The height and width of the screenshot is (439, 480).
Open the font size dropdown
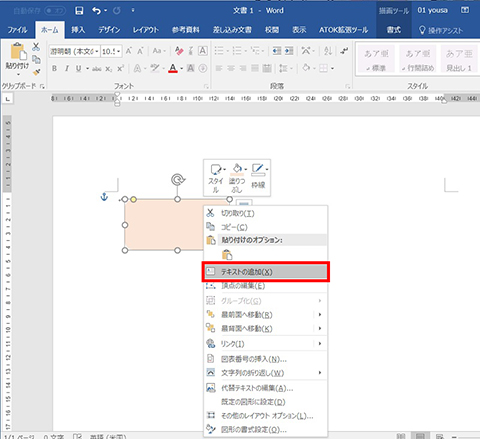tap(119, 52)
